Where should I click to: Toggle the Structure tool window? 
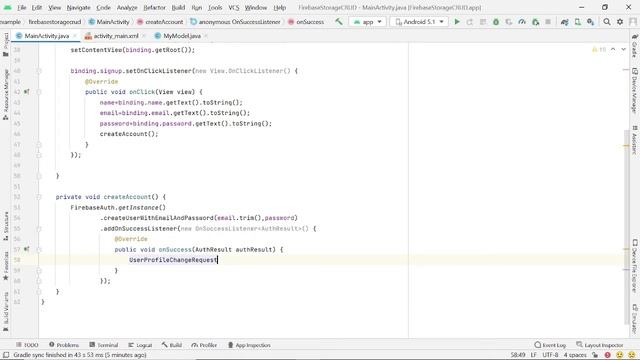[x=6, y=226]
